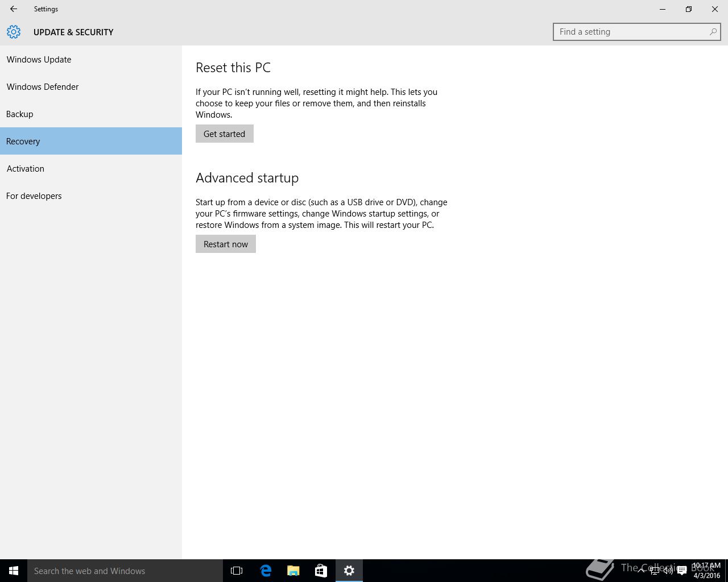
Task: Show hidden tray icons chevron
Action: point(641,571)
